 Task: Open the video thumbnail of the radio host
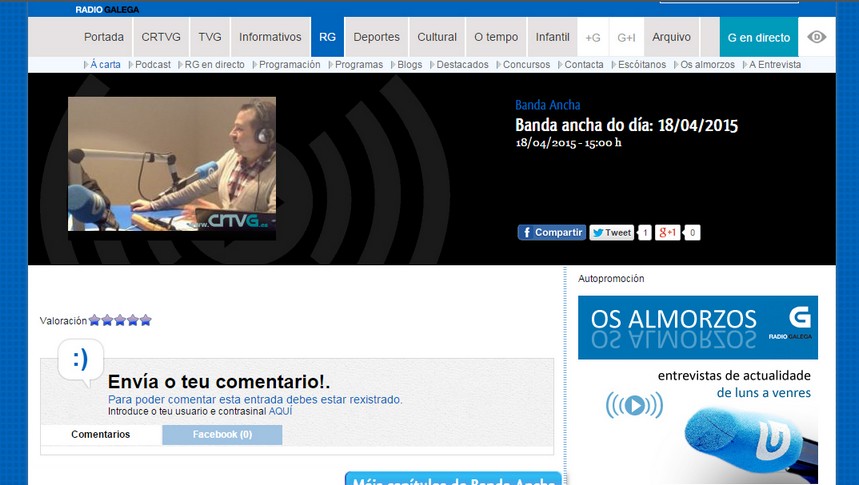[172, 164]
